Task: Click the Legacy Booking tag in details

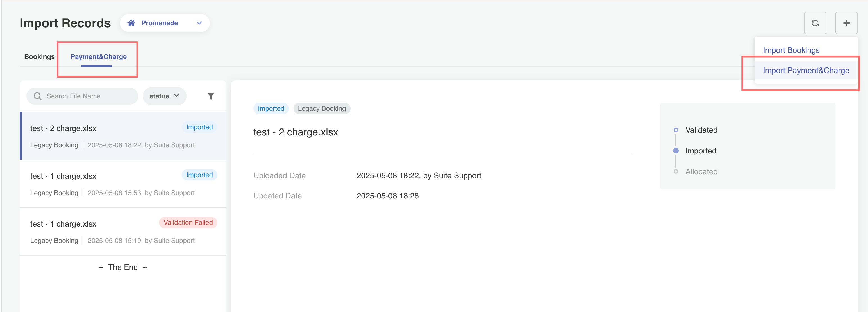Action: [x=321, y=108]
